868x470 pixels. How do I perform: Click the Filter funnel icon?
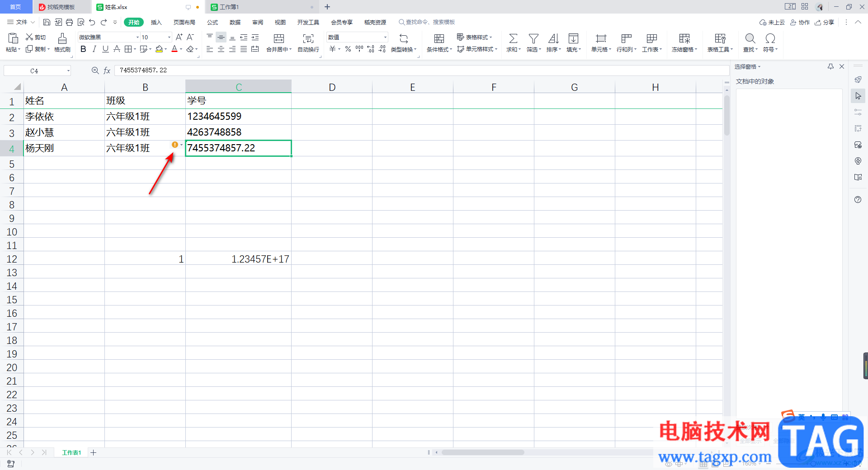pyautogui.click(x=533, y=38)
